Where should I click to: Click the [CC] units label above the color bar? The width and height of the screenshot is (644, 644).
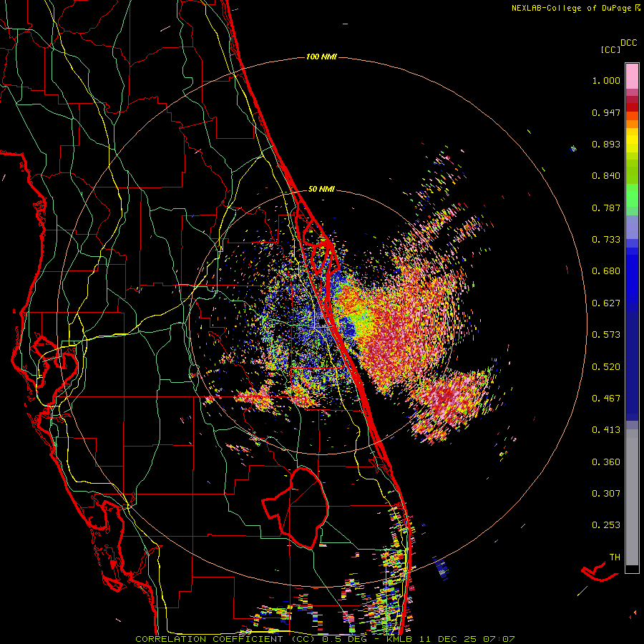pos(611,49)
